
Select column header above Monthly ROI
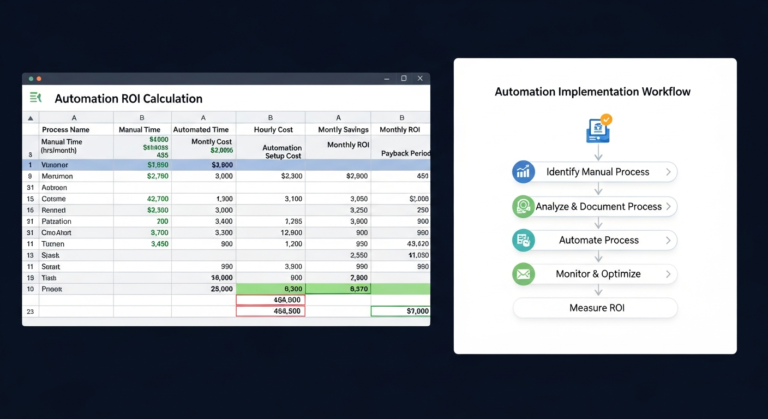pos(401,118)
